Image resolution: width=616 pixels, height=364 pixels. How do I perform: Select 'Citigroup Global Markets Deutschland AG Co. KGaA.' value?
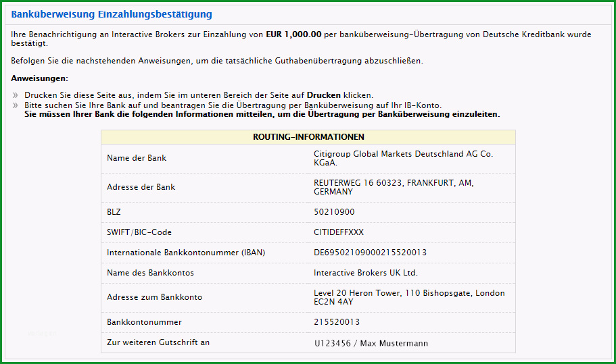(403, 158)
